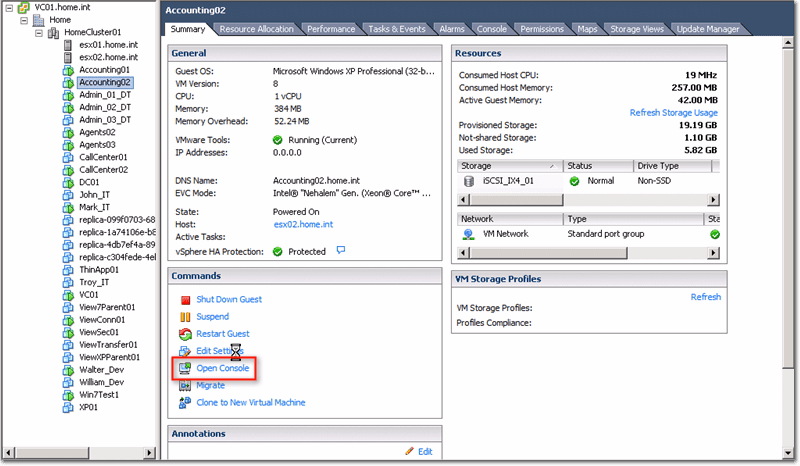Click the Shut Down Guest link
This screenshot has width=800, height=466.
pos(229,300)
